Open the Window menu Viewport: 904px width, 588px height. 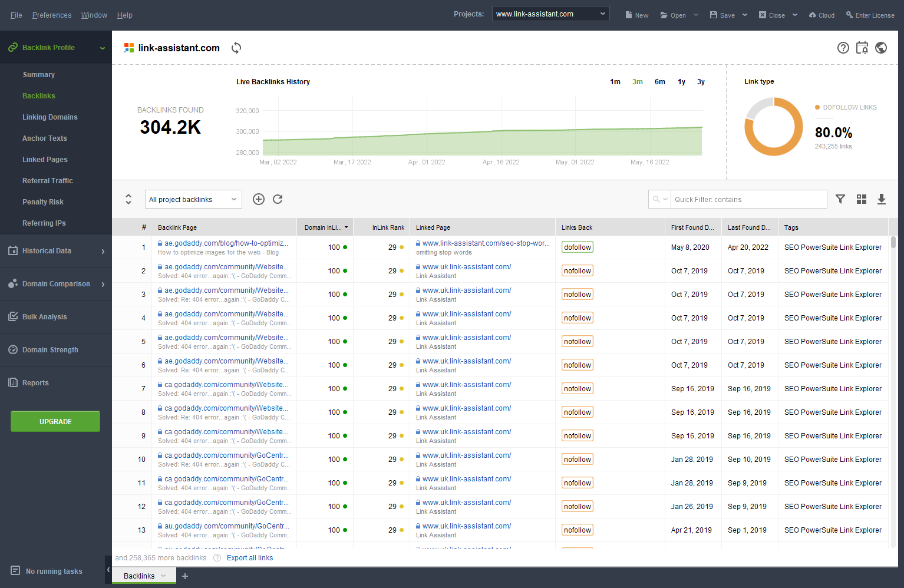click(x=94, y=15)
